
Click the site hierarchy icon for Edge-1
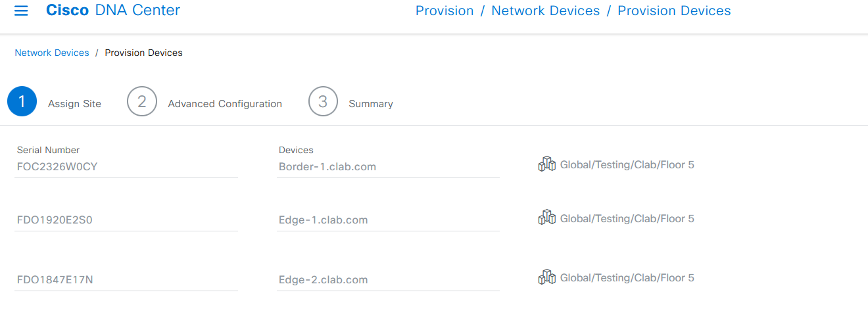[546, 218]
